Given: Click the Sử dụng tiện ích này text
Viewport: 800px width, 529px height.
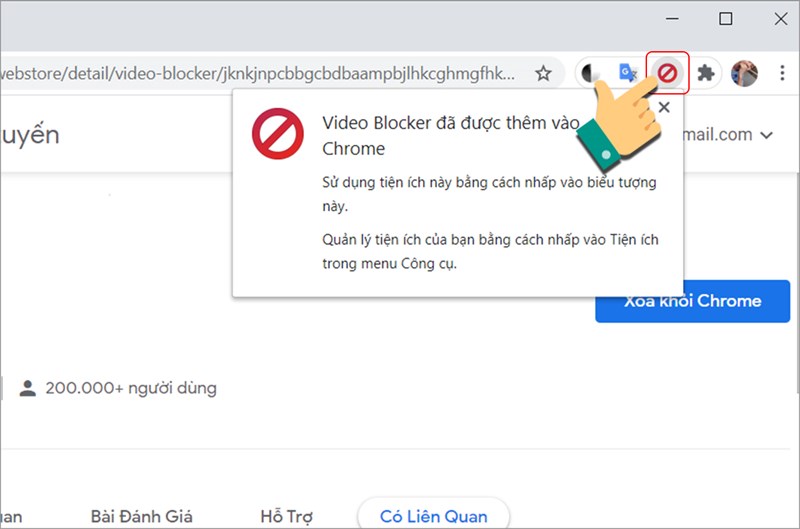Looking at the screenshot, I should coord(489,194).
